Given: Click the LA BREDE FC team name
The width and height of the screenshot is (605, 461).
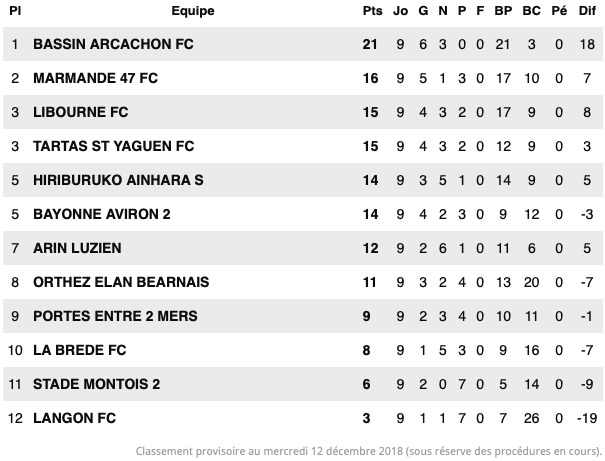Looking at the screenshot, I should [x=79, y=350].
